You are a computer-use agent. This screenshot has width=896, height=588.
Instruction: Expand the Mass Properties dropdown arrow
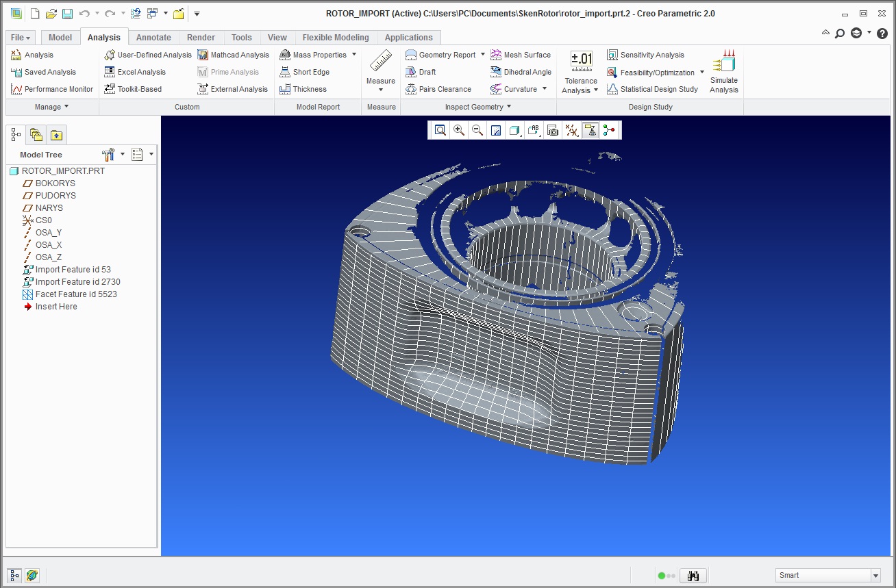tap(354, 55)
